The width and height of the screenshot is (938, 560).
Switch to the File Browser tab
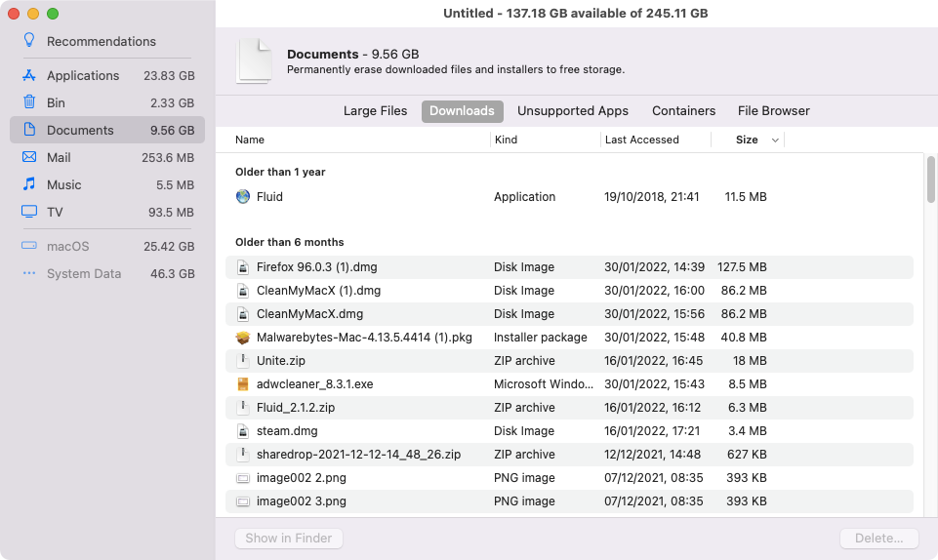[773, 111]
